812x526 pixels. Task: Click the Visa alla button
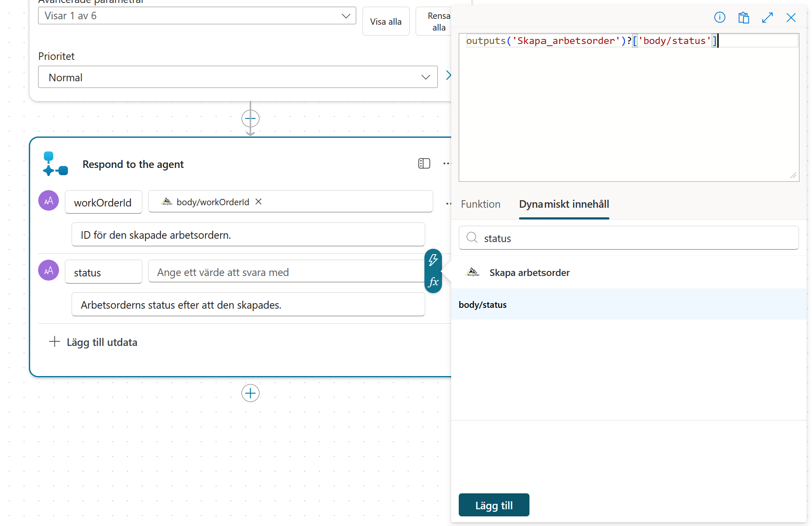point(386,21)
